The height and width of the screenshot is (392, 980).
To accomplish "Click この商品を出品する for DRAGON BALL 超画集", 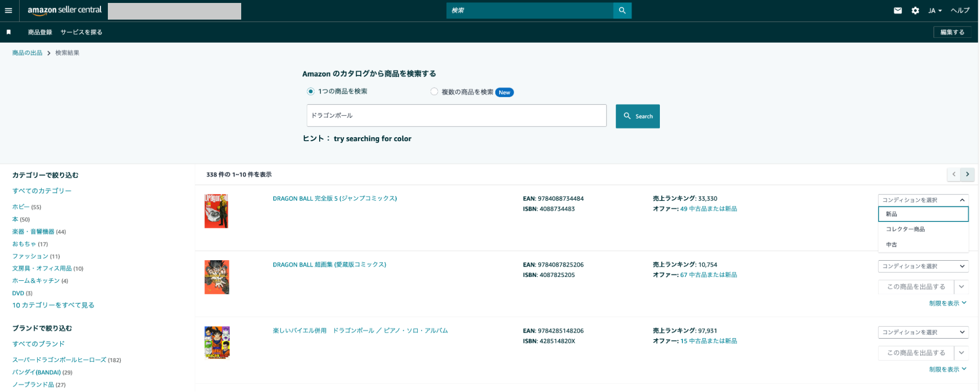I will 916,287.
